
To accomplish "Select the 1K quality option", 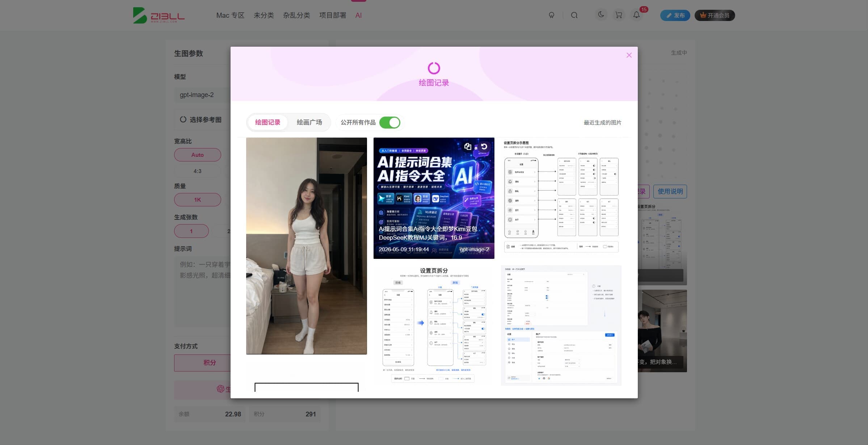I will (x=198, y=200).
